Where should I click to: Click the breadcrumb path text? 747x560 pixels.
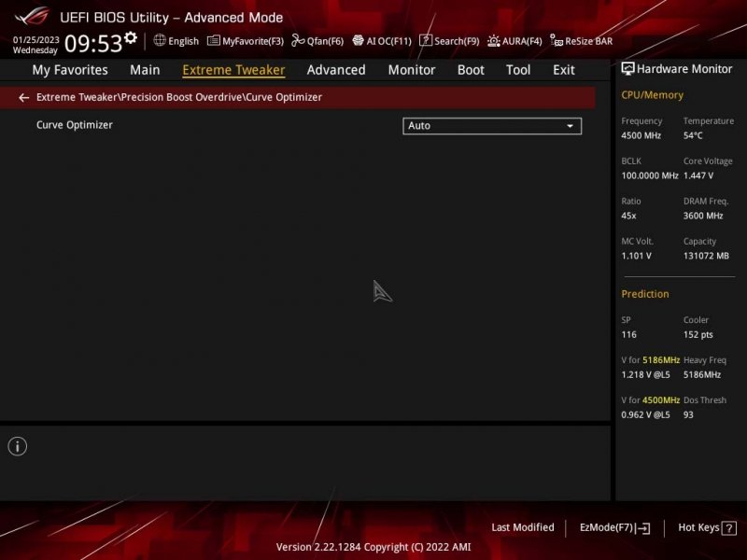[x=179, y=97]
